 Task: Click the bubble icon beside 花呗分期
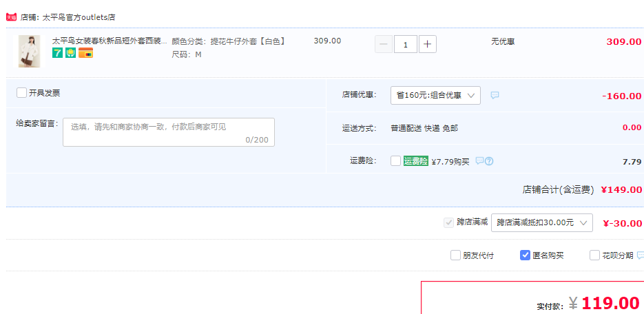pos(641,255)
